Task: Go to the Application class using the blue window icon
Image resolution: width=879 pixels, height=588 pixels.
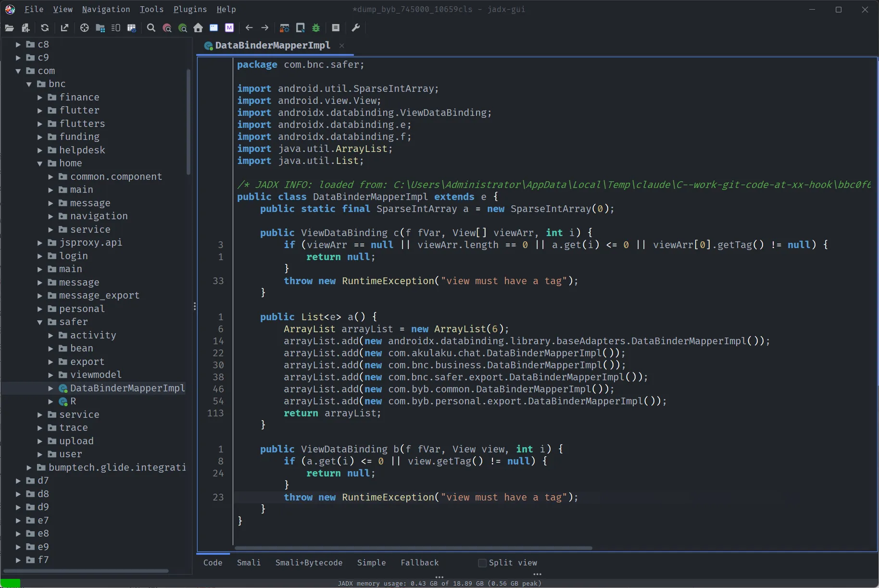Action: (213, 28)
